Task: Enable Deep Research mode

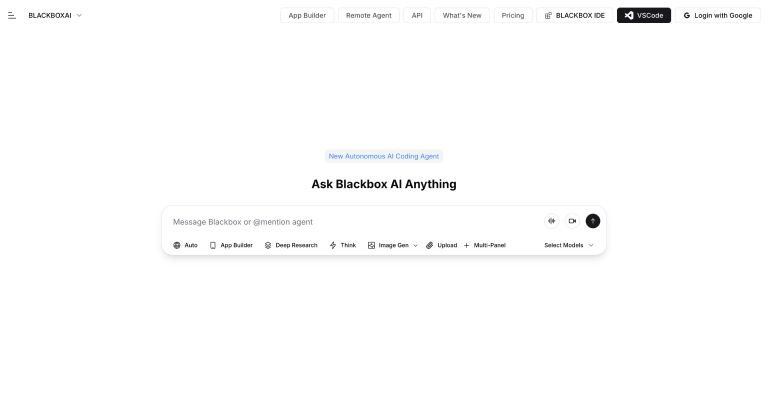Action: (x=291, y=245)
